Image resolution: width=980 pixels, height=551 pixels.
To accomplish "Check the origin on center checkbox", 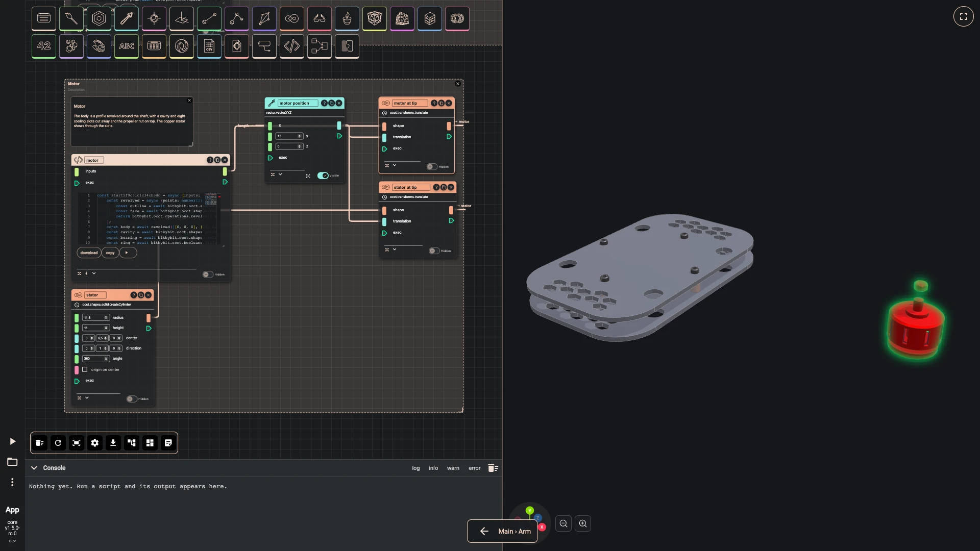I will click(x=85, y=370).
